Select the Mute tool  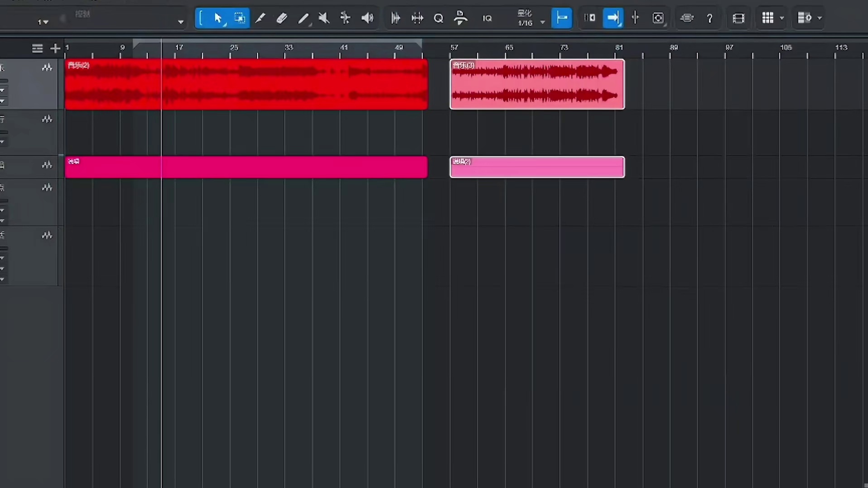[324, 18]
